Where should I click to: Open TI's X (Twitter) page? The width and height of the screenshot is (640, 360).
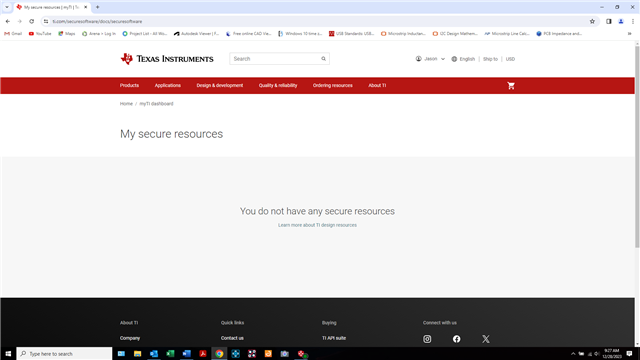486,339
